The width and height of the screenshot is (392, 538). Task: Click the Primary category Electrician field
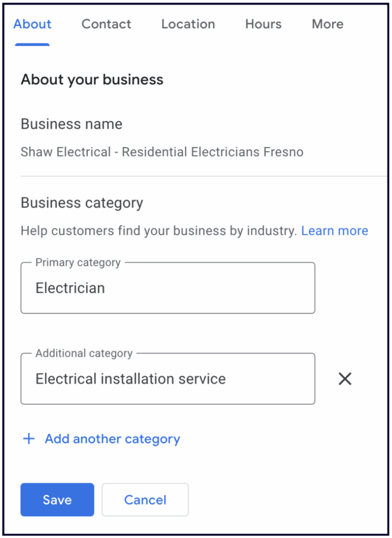[168, 288]
